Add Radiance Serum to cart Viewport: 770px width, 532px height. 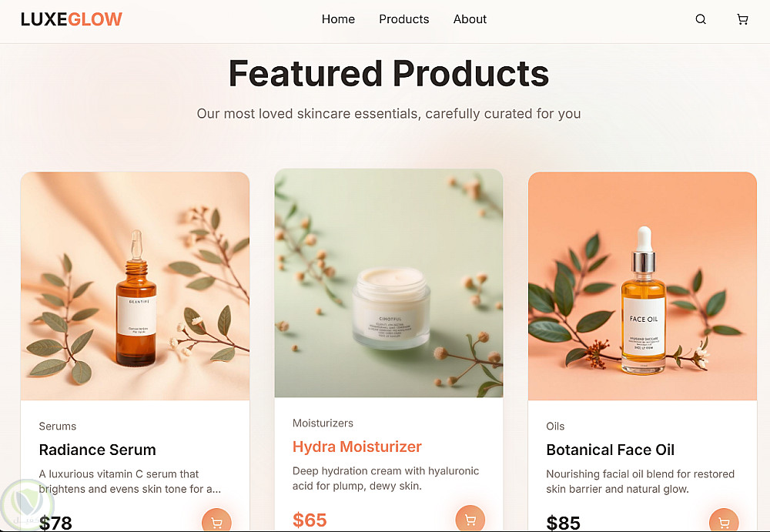[216, 522]
